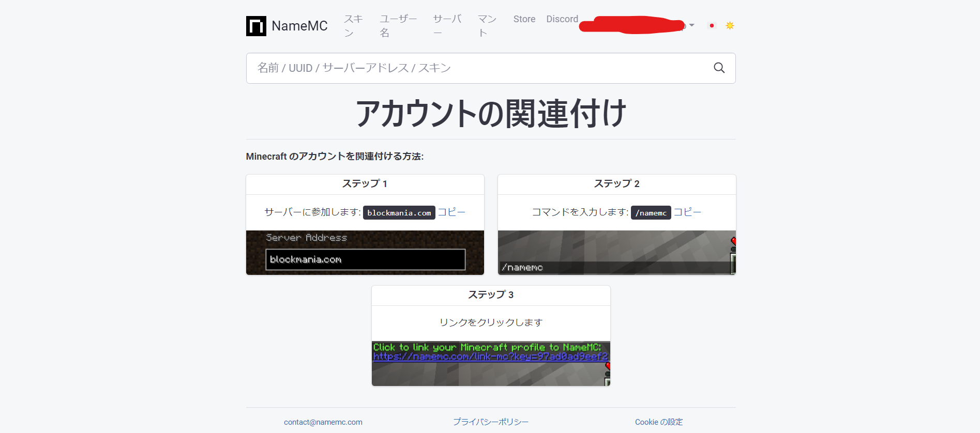This screenshot has width=980, height=433.
Task: Expand the account dropdown caret in the navbar
Action: click(691, 25)
